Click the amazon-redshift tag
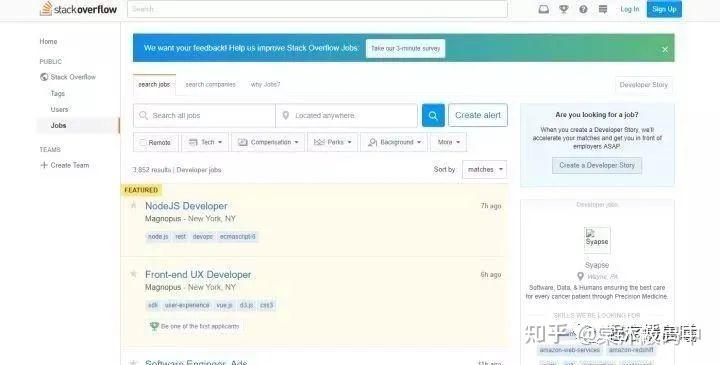Screen dimensions: 720x365 [x=631, y=350]
